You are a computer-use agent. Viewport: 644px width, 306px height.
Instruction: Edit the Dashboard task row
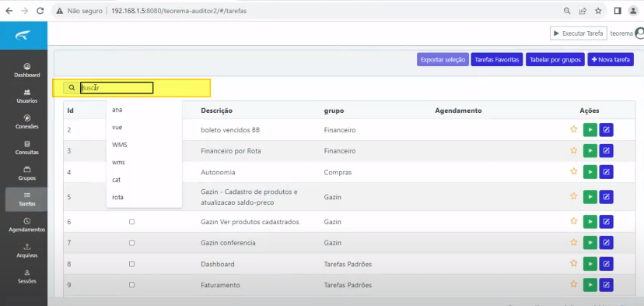(606, 264)
